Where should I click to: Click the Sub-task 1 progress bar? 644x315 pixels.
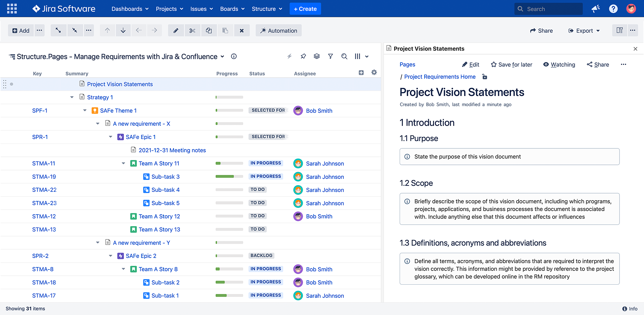tap(229, 295)
